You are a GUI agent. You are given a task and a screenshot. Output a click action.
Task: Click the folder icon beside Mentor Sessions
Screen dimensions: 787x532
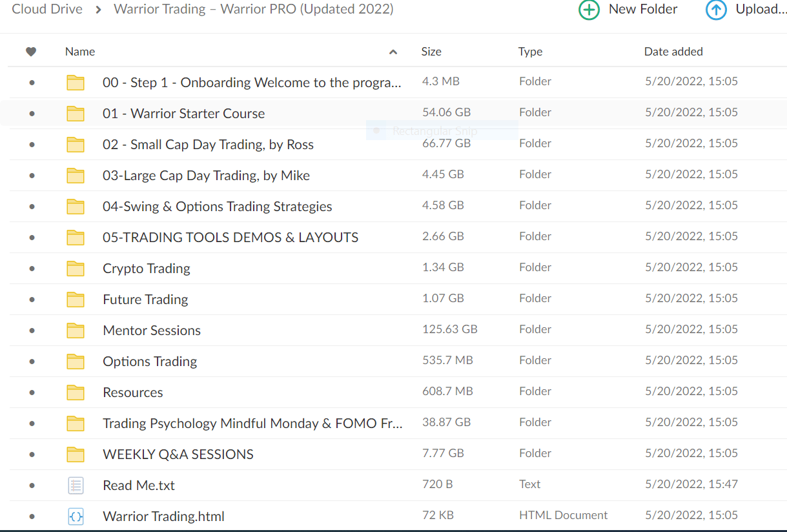point(76,329)
